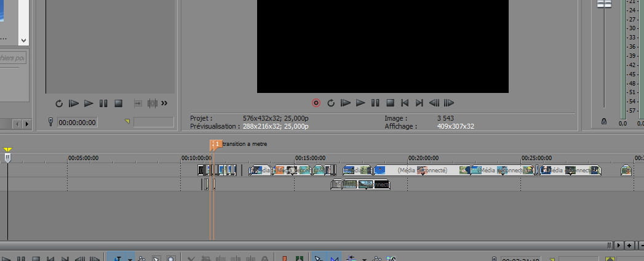Pause playback in the preview transport

[x=375, y=103]
